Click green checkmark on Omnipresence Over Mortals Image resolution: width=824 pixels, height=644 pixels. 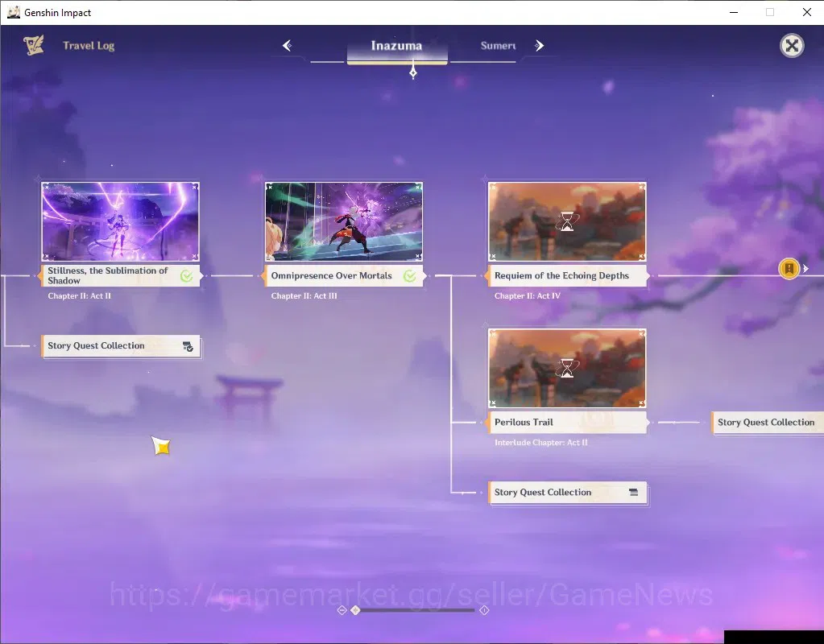point(409,276)
